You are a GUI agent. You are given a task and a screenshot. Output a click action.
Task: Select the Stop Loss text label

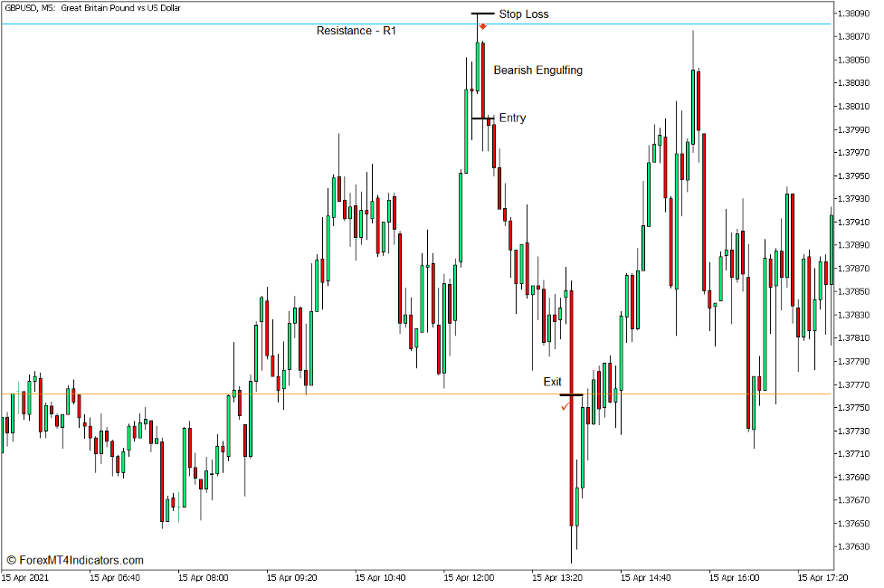click(523, 14)
